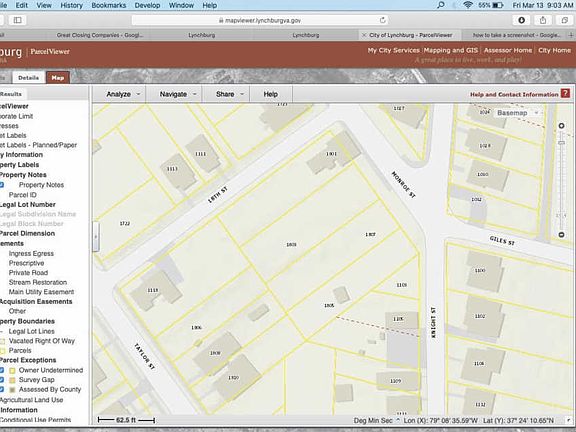Open Safari downloads icon
Viewport: 576px width, 432px height.
pos(521,20)
